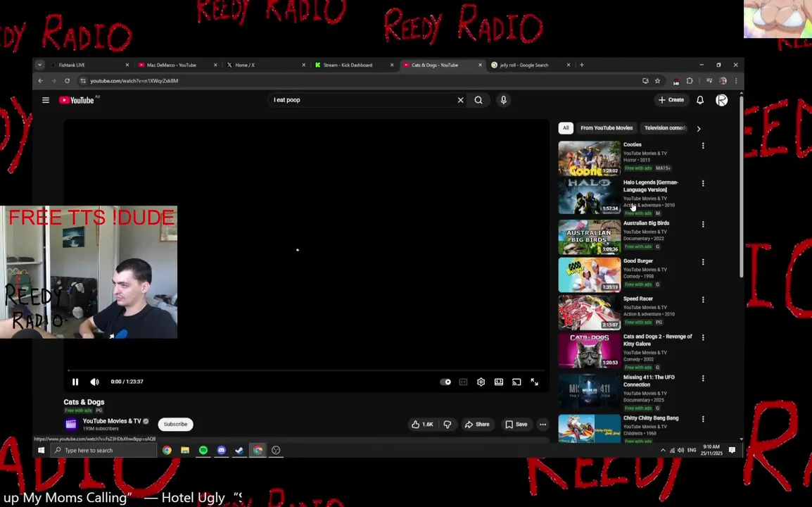Viewport: 812px width, 507px height.
Task: Open the Windows Start menu
Action: coord(42,450)
